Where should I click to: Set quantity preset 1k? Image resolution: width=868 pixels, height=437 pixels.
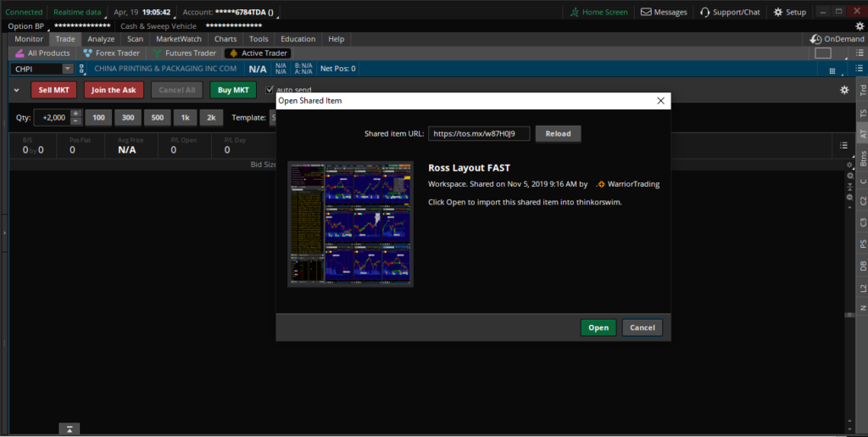pos(185,117)
